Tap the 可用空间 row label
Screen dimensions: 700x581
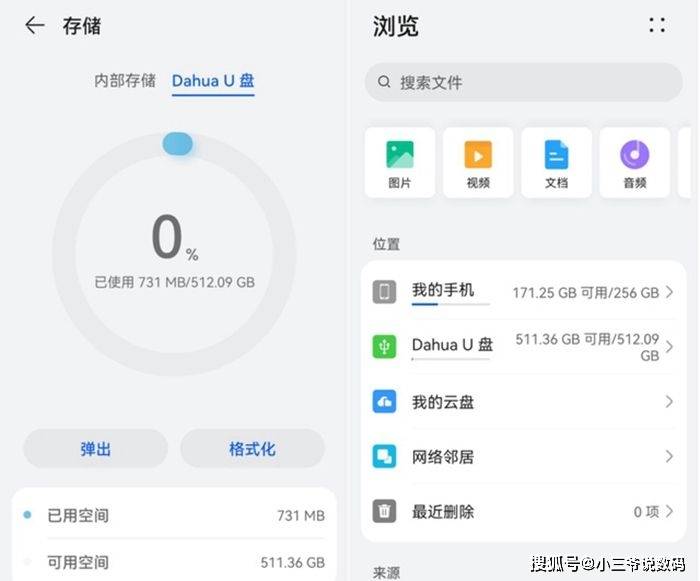(x=78, y=562)
